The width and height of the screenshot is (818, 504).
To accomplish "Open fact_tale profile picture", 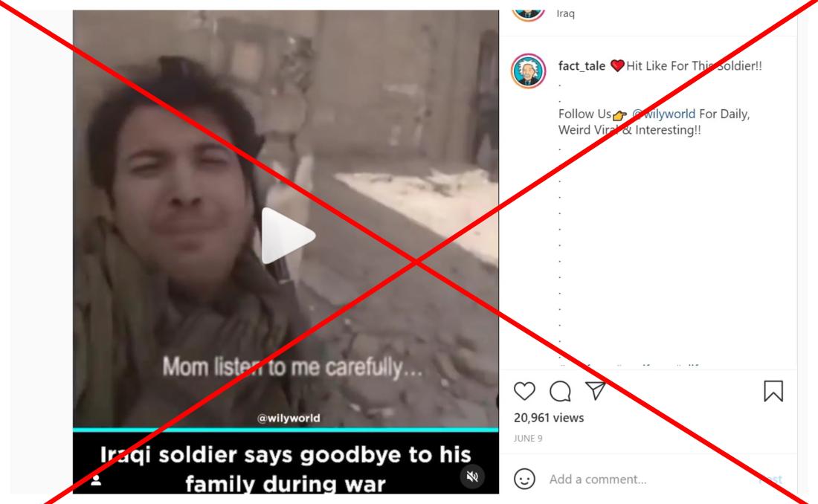I will [529, 71].
